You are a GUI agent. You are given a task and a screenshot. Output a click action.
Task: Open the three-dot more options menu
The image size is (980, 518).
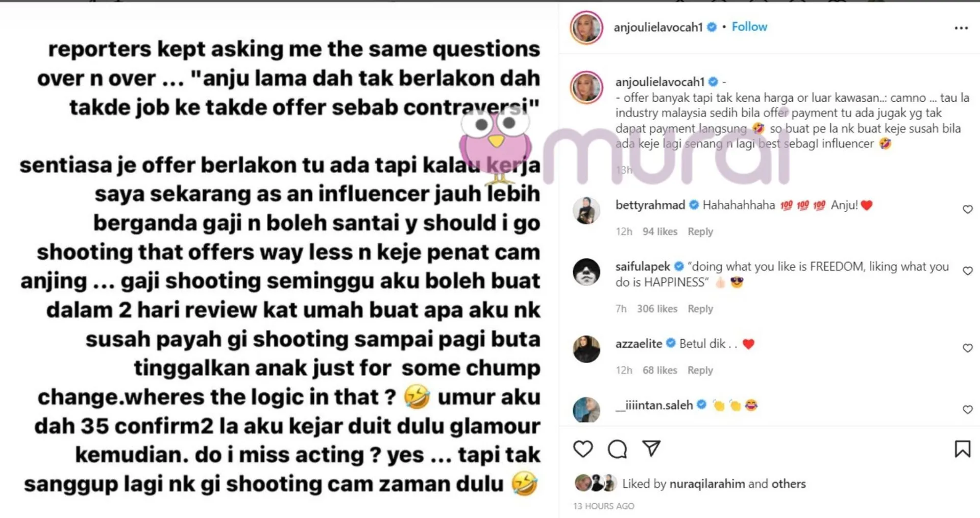click(961, 28)
